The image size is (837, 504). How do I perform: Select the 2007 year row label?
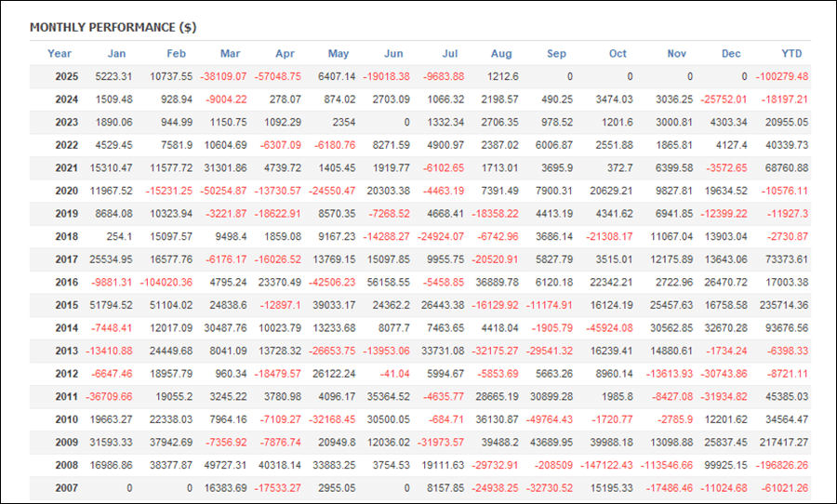tap(66, 486)
